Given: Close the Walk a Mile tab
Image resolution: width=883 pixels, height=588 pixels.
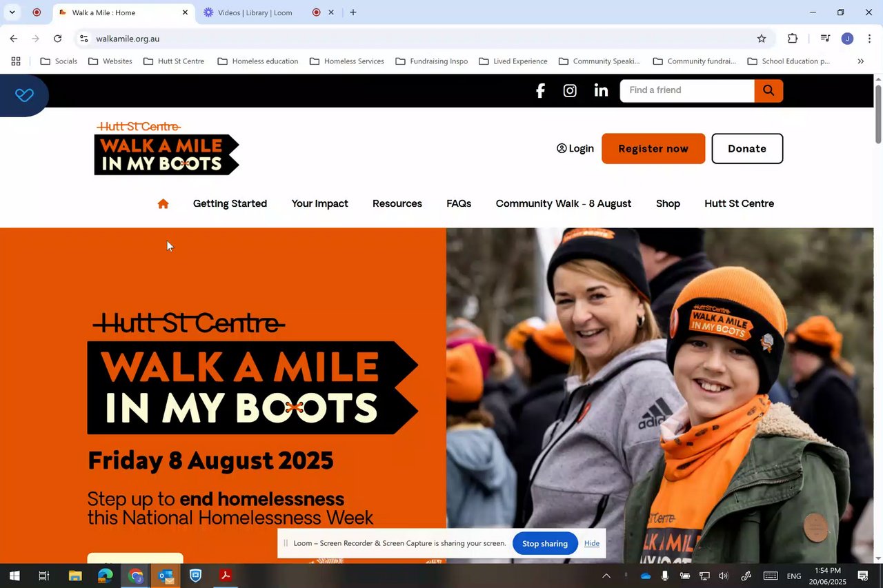Looking at the screenshot, I should pos(185,12).
